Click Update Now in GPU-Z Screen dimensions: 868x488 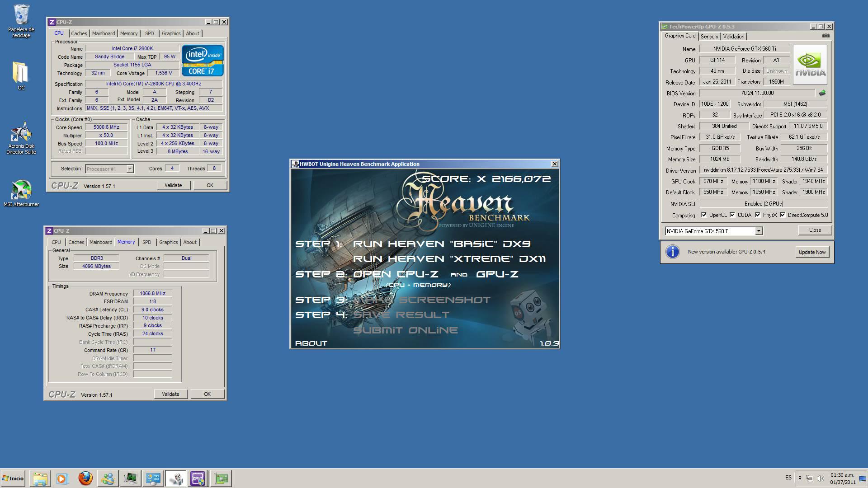(812, 252)
